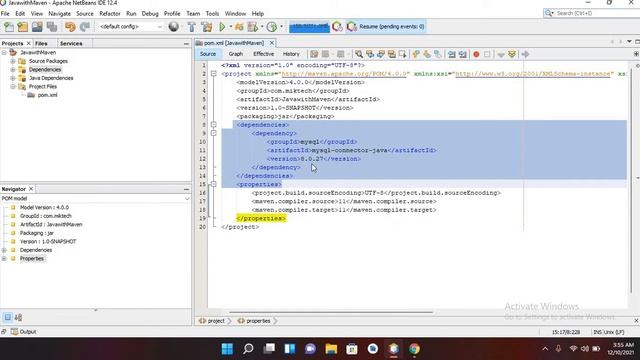640x360 pixels.
Task: Collapse the JavawithMaven project node
Action: 4,53
